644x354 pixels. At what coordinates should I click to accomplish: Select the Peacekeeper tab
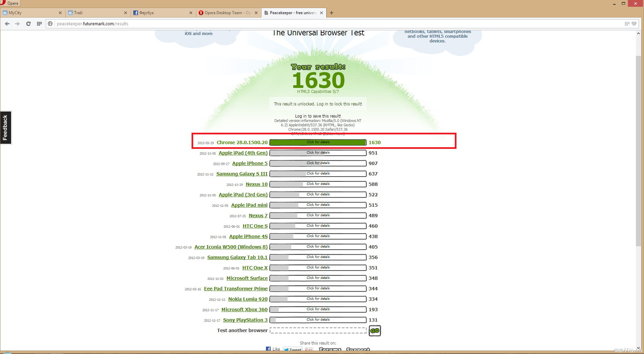pyautogui.click(x=294, y=13)
